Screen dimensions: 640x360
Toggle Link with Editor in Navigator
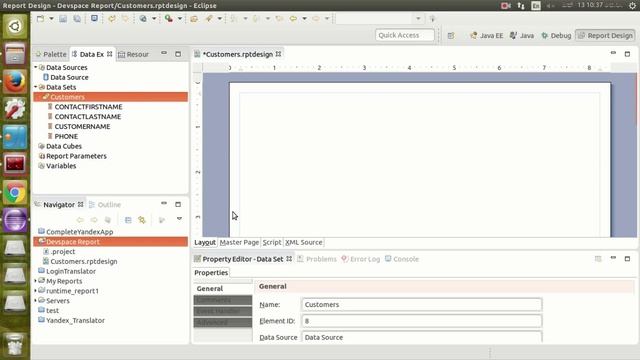(142, 220)
